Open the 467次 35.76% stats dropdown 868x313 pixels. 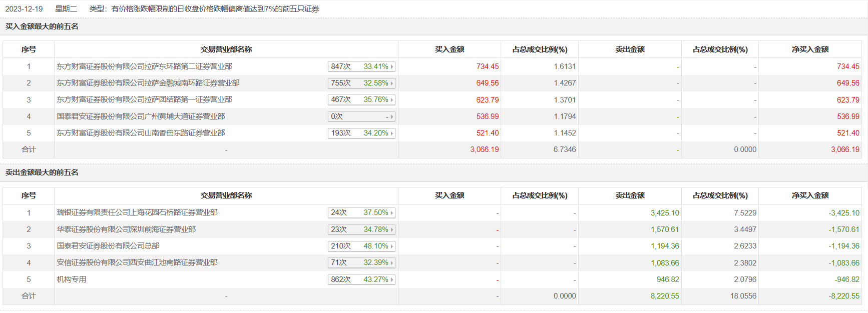point(361,99)
